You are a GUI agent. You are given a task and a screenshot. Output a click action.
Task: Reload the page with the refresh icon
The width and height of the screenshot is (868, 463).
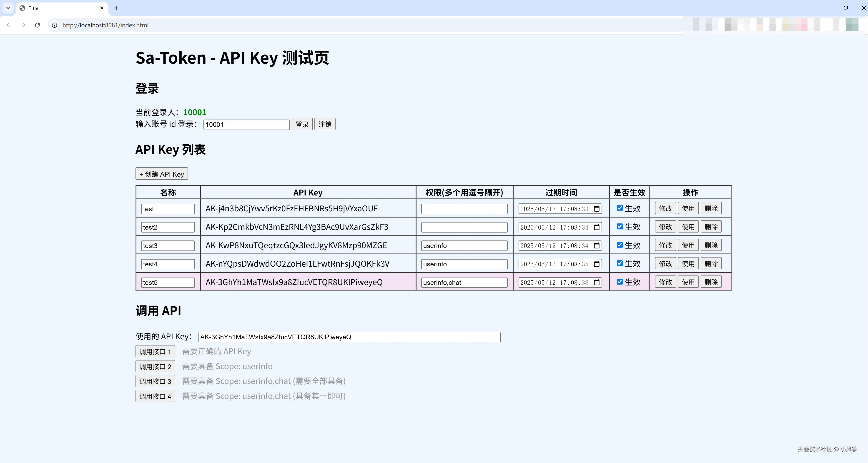[38, 25]
